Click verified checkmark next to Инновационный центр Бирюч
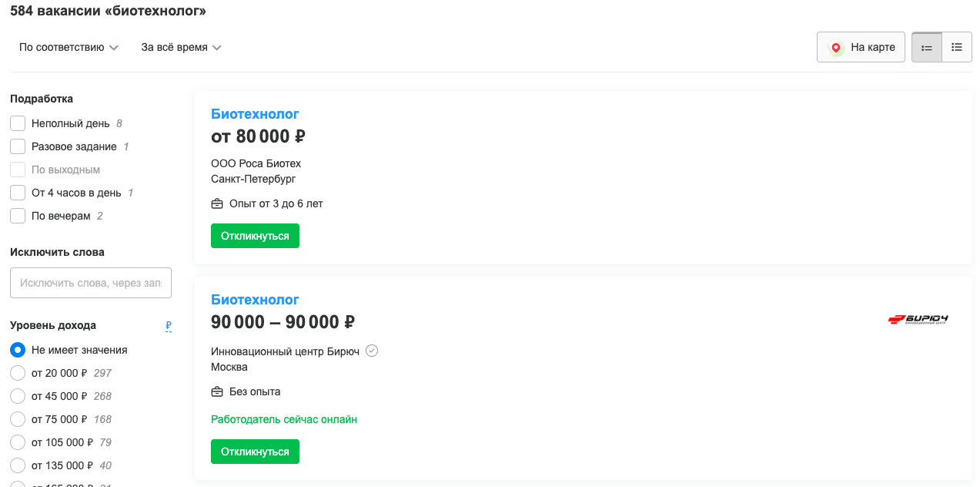This screenshot has width=980, height=487. coord(372,351)
